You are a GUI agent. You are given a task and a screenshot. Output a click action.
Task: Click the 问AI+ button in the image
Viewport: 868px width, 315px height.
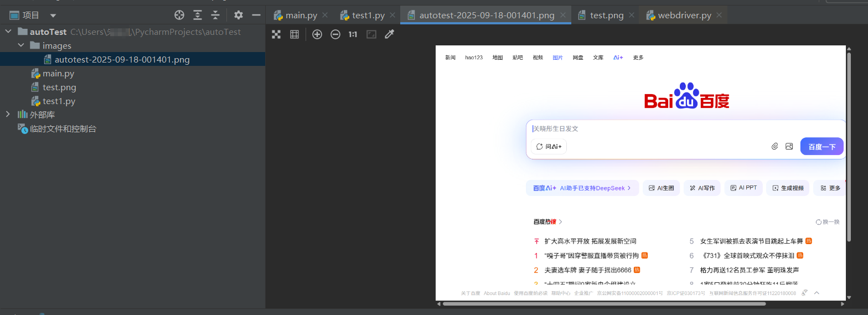pos(549,147)
